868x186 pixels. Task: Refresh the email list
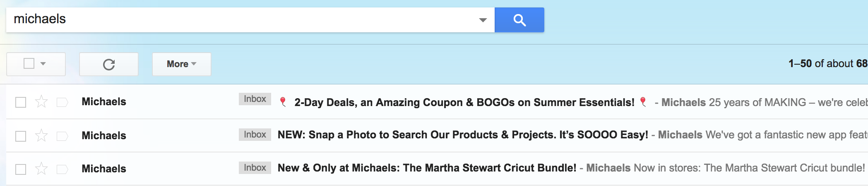(109, 64)
